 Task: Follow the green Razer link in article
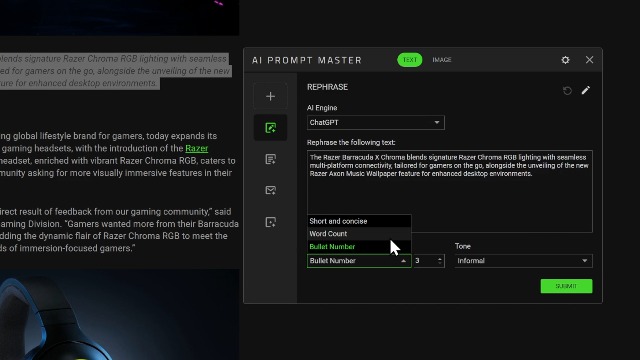(197, 148)
